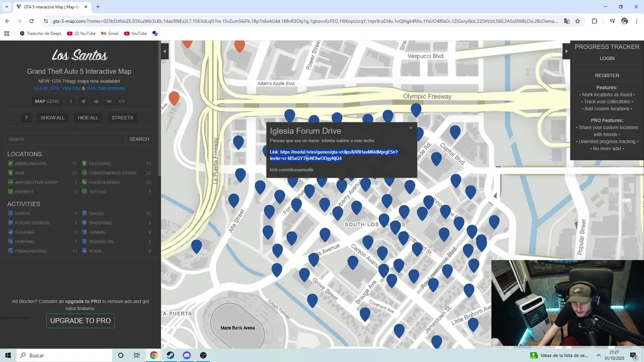Viewport: 644px width, 362px height.
Task: Open the browser extensions icon
Action: [x=595, y=21]
